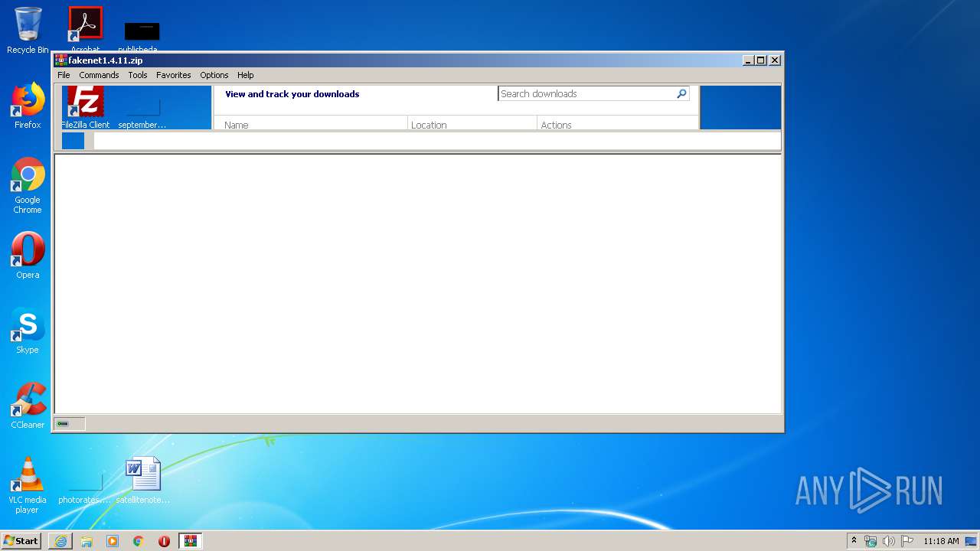Close the fakenet1.4.11.zip window
Image resolution: width=980 pixels, height=551 pixels.
pos(775,60)
